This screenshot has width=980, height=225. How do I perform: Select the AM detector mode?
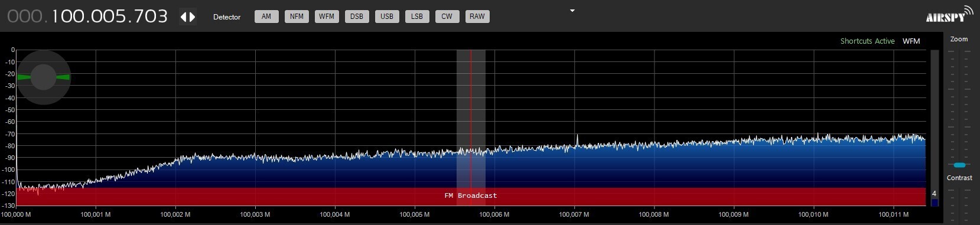(x=266, y=17)
